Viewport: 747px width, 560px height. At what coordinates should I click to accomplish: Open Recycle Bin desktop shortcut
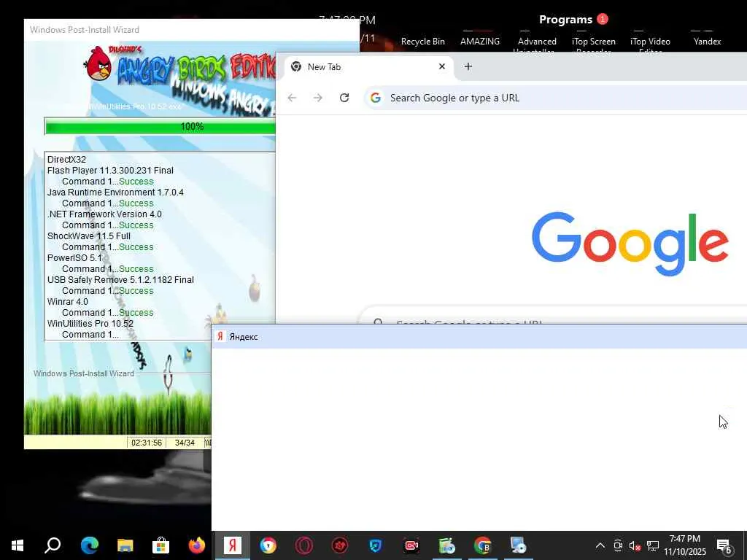(x=422, y=42)
